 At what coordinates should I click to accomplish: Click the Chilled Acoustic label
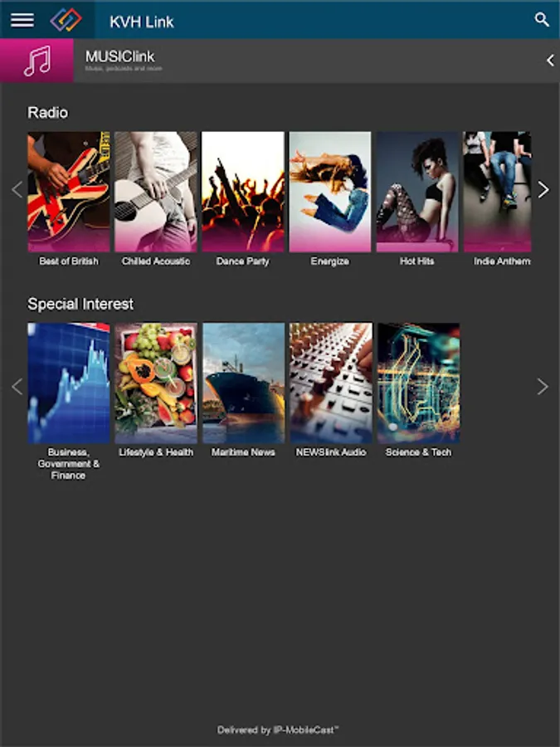coord(156,261)
